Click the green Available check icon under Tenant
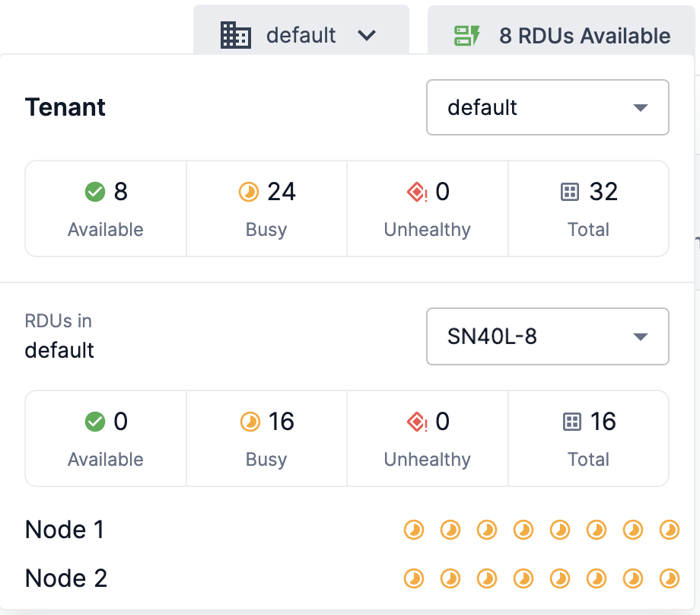 94,192
